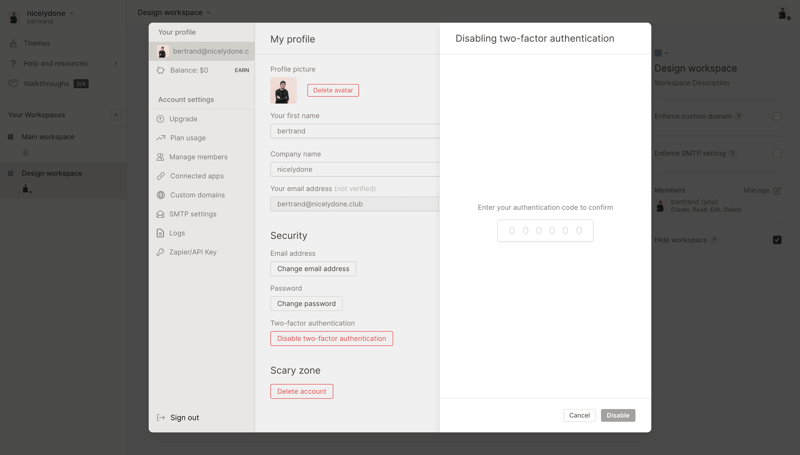Open the workspace color dropdown above title
The width and height of the screenshot is (800, 455).
661,53
